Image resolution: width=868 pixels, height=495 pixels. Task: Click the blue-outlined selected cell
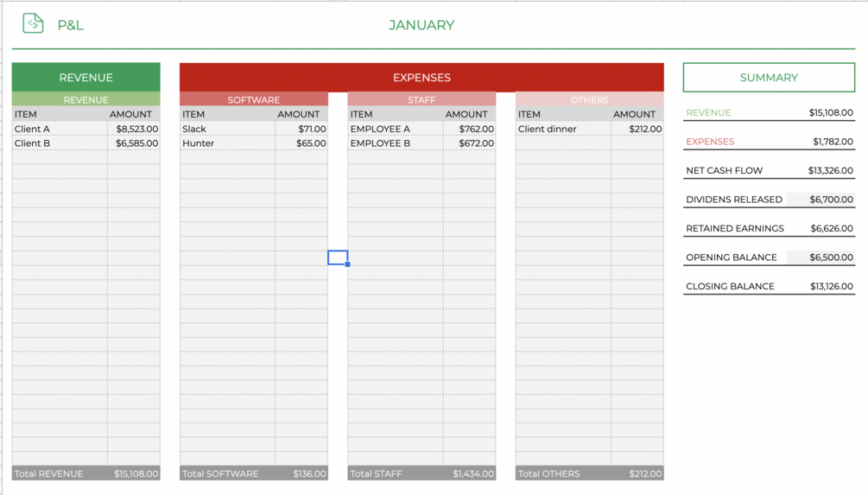point(338,257)
